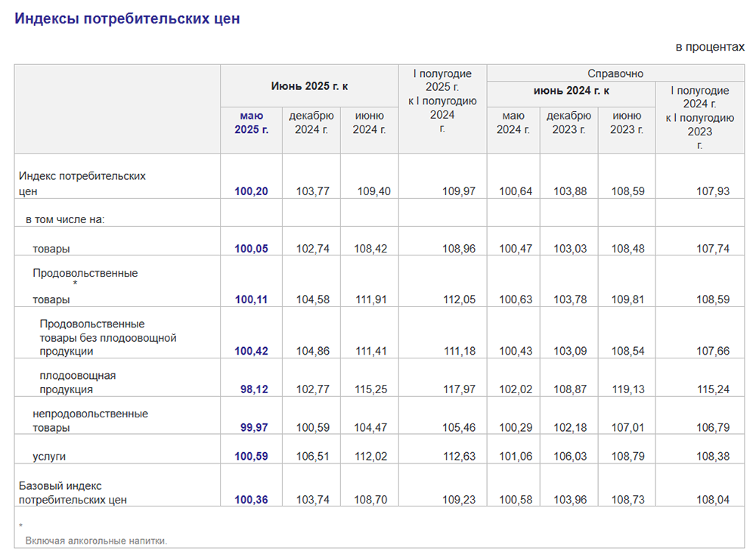Select the 117,97 cell in плодоовощная row
756x558 pixels.
tap(459, 390)
